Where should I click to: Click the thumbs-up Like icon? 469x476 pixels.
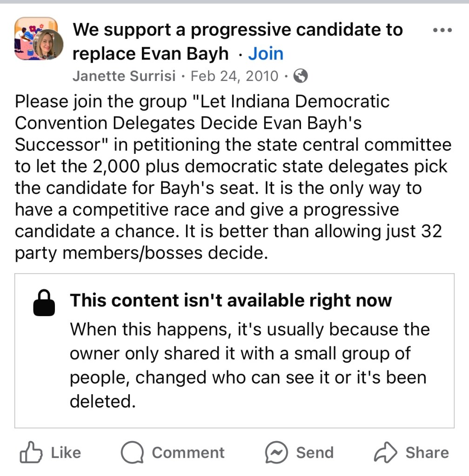(x=31, y=453)
